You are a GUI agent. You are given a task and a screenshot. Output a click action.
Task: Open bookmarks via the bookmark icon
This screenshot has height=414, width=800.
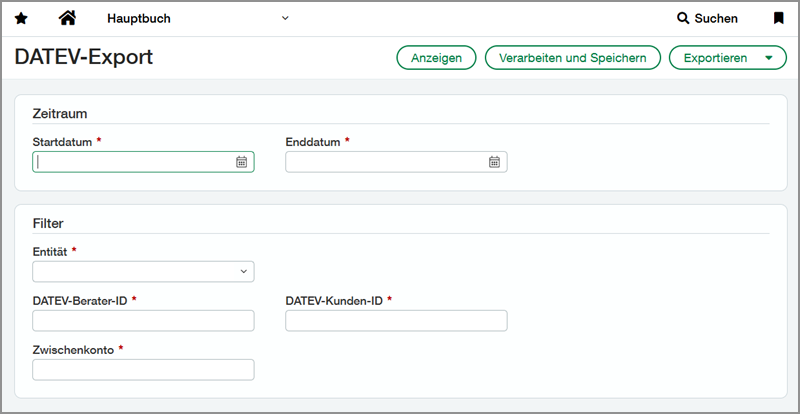[778, 19]
